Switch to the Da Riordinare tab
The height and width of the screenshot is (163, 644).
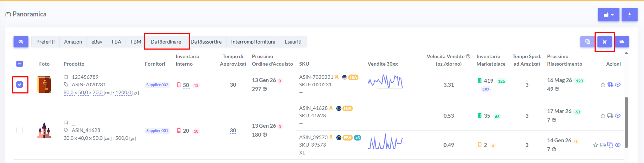click(x=166, y=42)
